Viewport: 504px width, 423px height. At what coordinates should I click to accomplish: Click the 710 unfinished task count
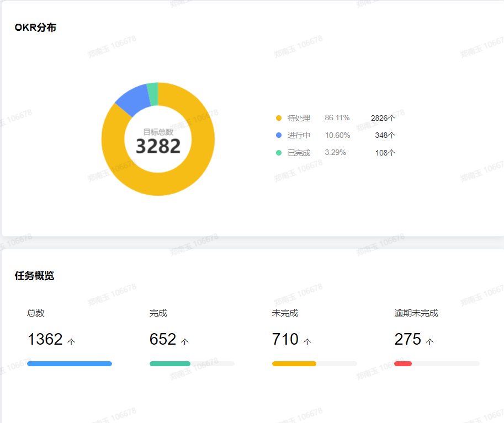285,340
